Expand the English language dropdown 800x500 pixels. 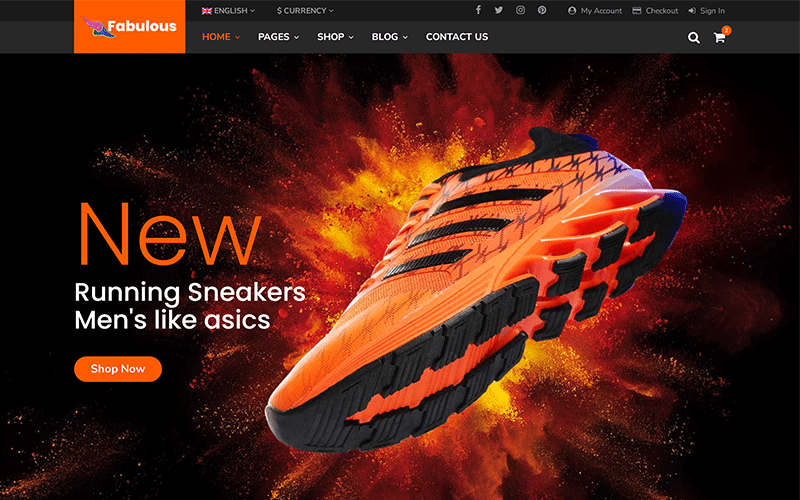tap(228, 11)
